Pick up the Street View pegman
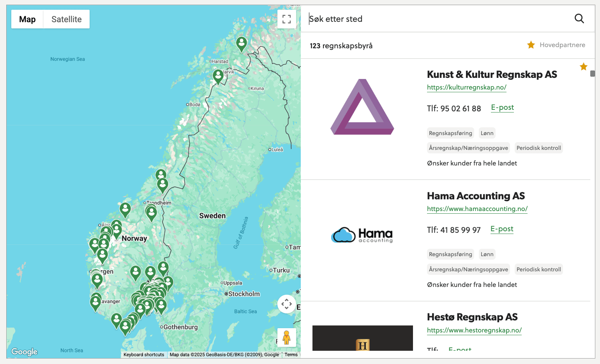Viewport: 600px width, 364px height. pos(287,337)
